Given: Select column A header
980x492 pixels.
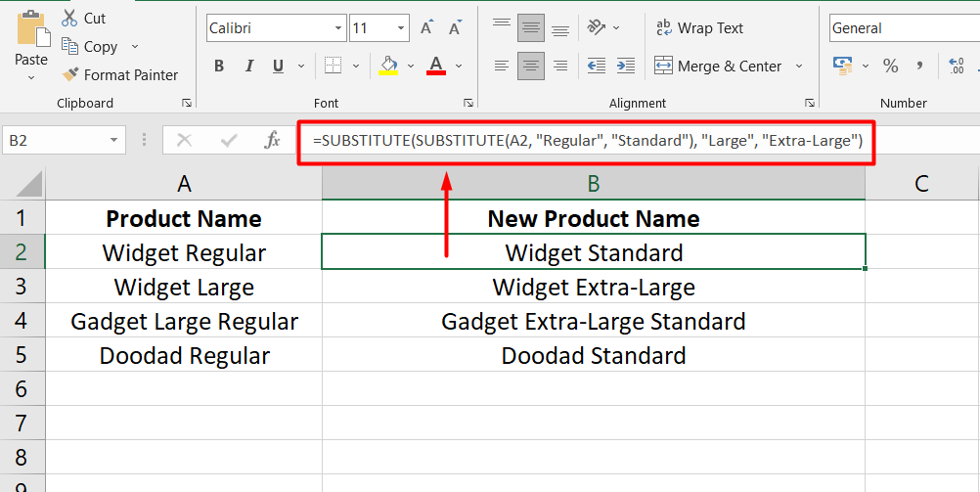Looking at the screenshot, I should coord(184,183).
